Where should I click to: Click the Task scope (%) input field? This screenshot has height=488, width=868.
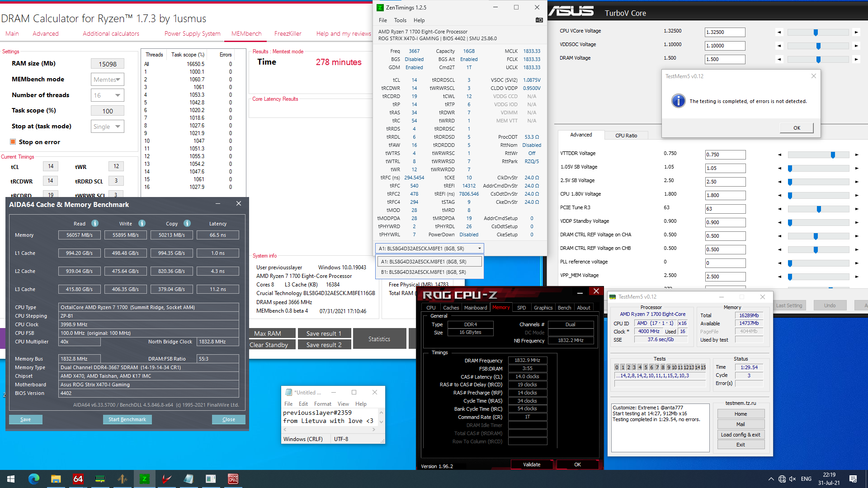107,111
